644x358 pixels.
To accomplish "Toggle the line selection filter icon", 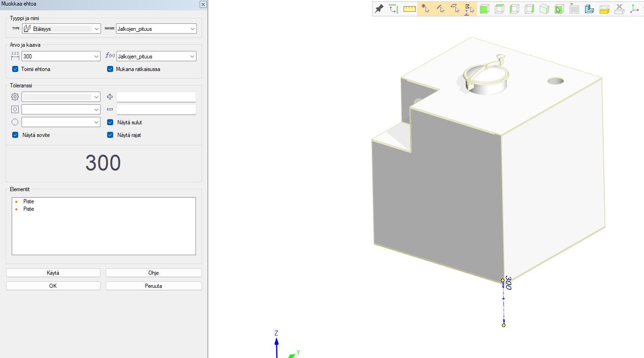I will [x=440, y=9].
